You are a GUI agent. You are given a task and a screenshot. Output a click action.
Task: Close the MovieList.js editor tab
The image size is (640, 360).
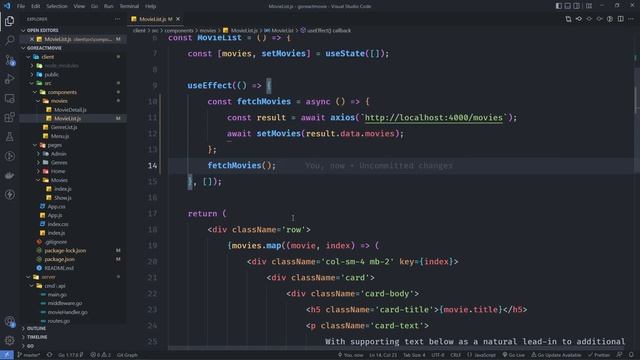pyautogui.click(x=178, y=19)
